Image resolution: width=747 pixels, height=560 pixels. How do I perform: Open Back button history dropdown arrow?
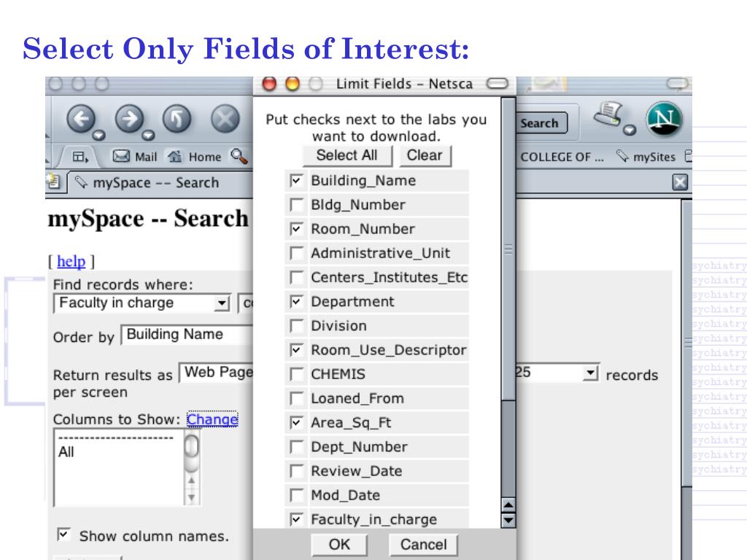click(98, 136)
